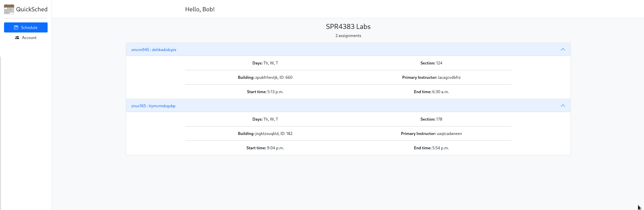
Task: Click the xmcm945 : dehkwkidcpix link
Action: pos(154,50)
